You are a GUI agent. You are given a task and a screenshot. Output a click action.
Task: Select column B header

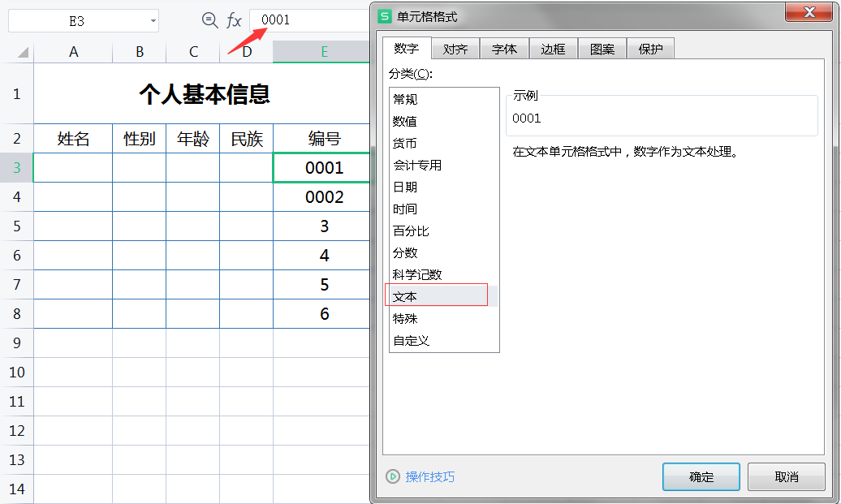point(140,52)
